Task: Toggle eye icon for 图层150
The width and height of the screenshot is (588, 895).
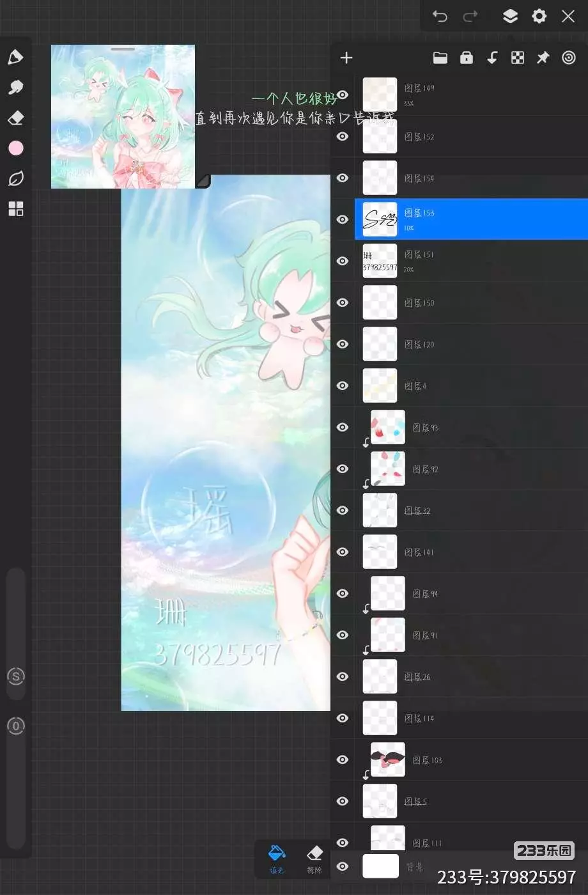Action: 343,302
